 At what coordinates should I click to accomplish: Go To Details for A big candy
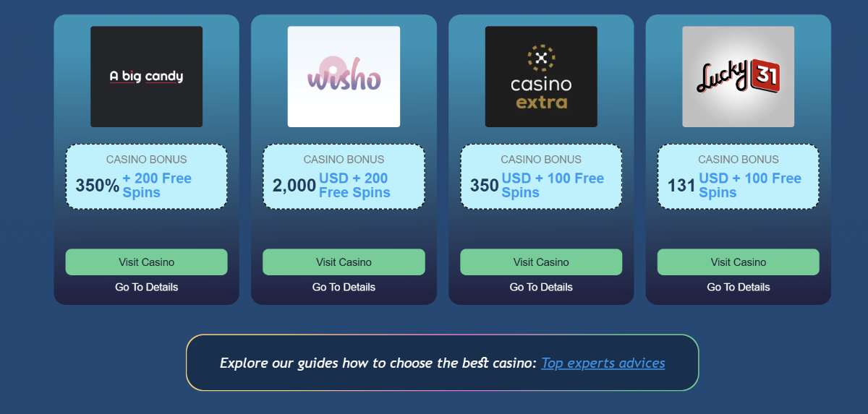point(146,287)
